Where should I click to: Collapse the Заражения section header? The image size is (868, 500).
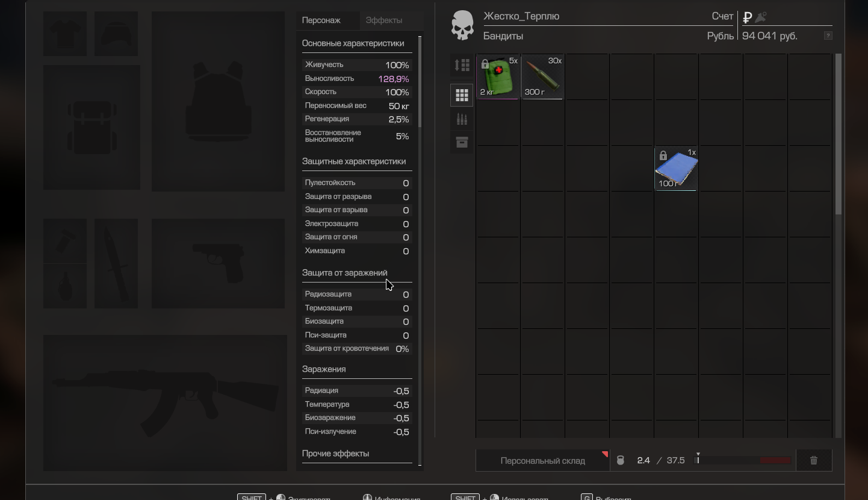click(324, 369)
